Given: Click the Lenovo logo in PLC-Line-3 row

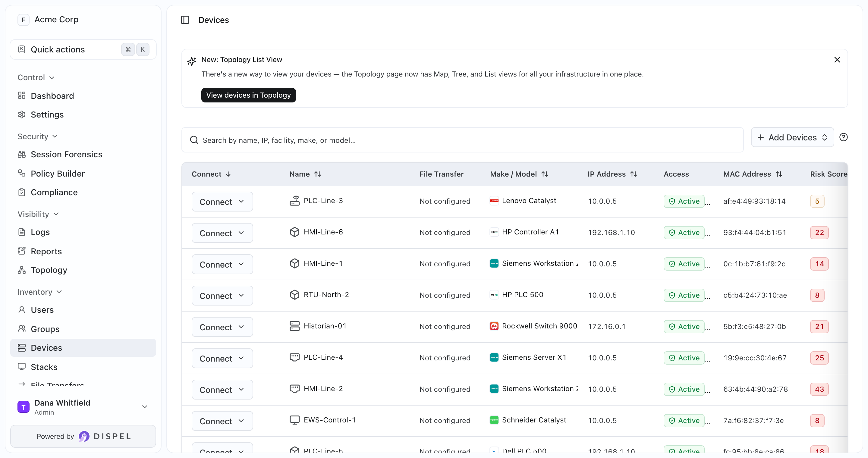Looking at the screenshot, I should pos(494,201).
